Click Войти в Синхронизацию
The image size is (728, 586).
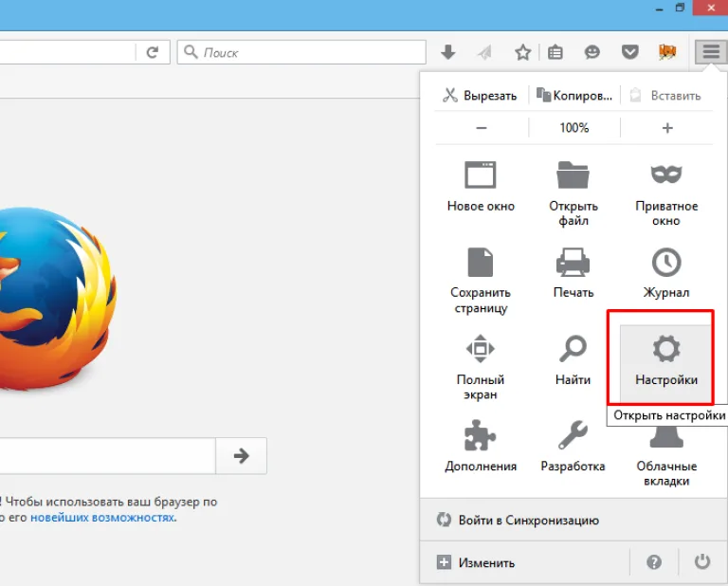(573, 520)
